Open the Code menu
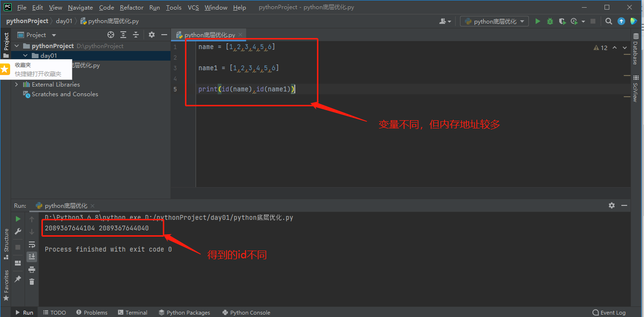The height and width of the screenshot is (317, 644). [x=106, y=7]
